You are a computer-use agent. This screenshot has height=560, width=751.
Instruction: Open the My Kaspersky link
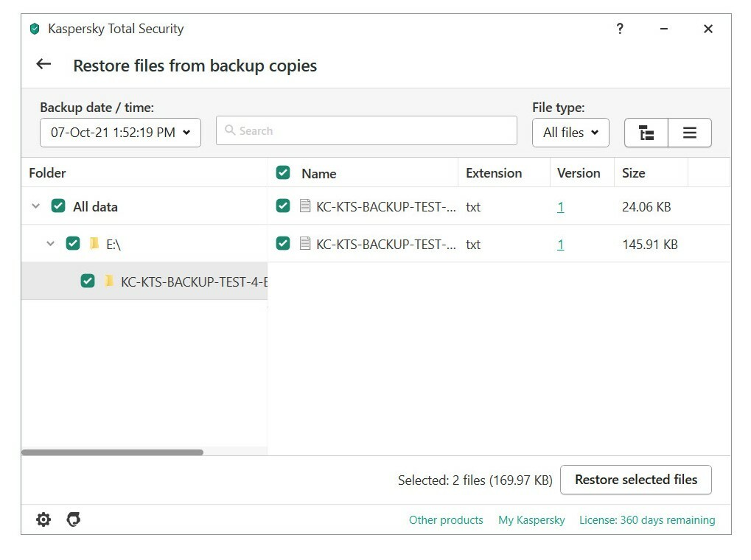click(531, 520)
